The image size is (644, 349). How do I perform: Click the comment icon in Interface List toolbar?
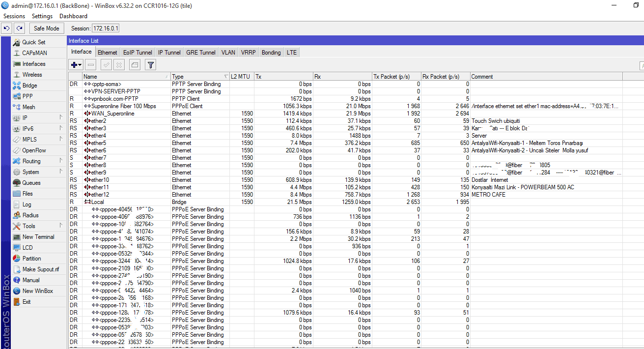135,64
